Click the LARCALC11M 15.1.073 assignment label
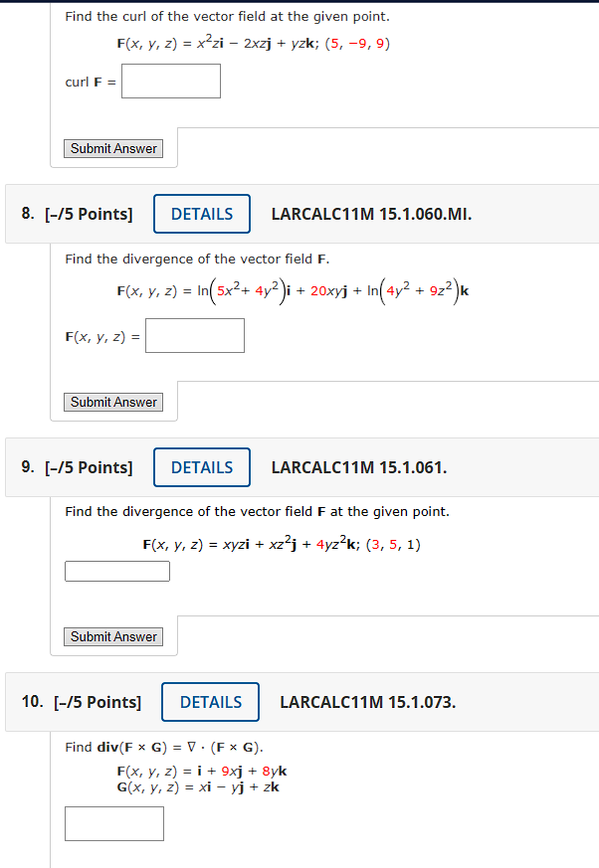 click(x=363, y=702)
